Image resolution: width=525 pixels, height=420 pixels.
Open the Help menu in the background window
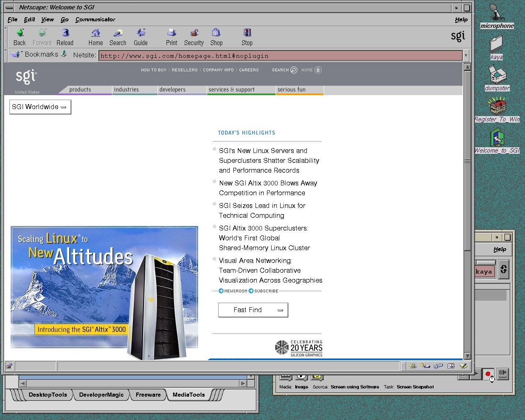pyautogui.click(x=500, y=249)
